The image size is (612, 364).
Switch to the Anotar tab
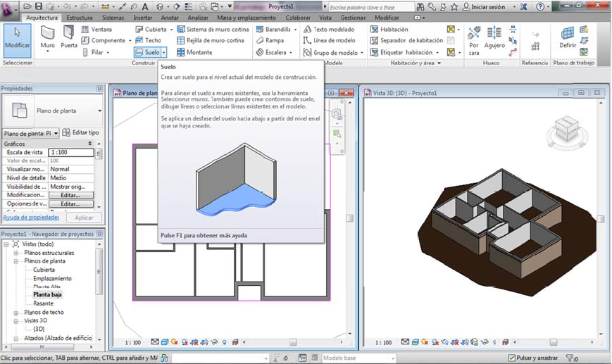click(x=170, y=18)
